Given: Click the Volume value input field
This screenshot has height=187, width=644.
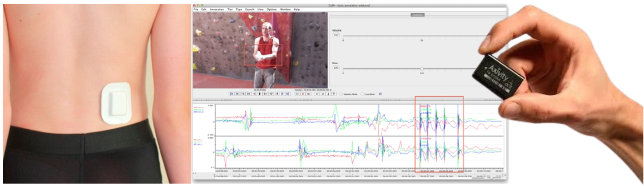Looking at the screenshot, I should tap(336, 35).
